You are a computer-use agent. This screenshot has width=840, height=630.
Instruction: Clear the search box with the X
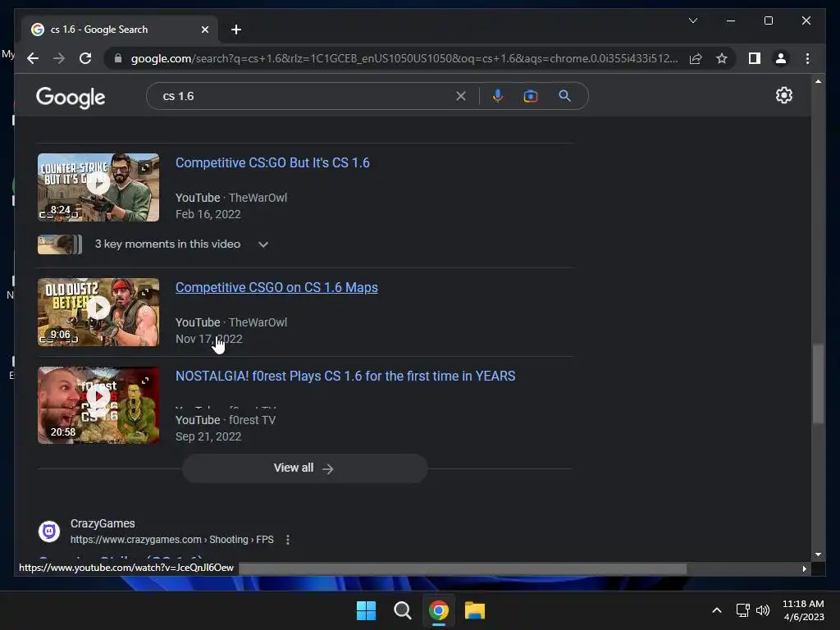pyautogui.click(x=461, y=96)
